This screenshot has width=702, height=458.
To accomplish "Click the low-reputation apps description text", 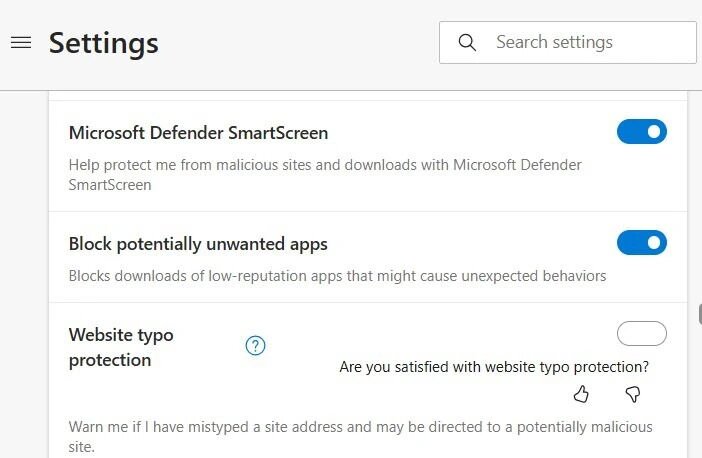I will [337, 275].
